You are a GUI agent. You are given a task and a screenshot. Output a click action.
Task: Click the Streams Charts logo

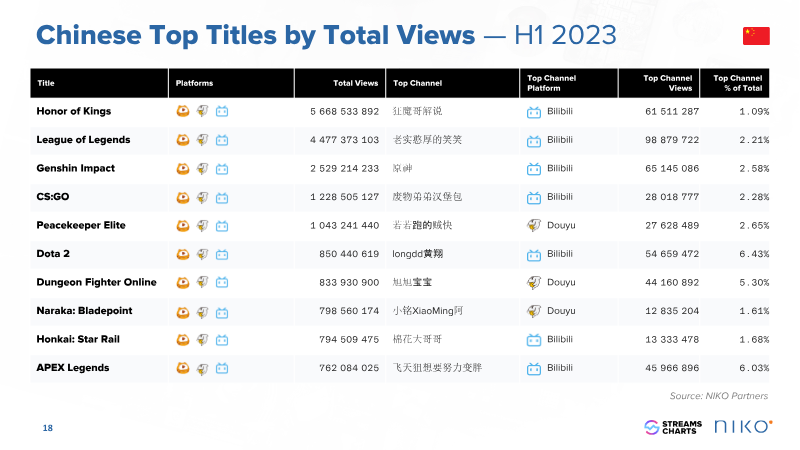tap(673, 427)
